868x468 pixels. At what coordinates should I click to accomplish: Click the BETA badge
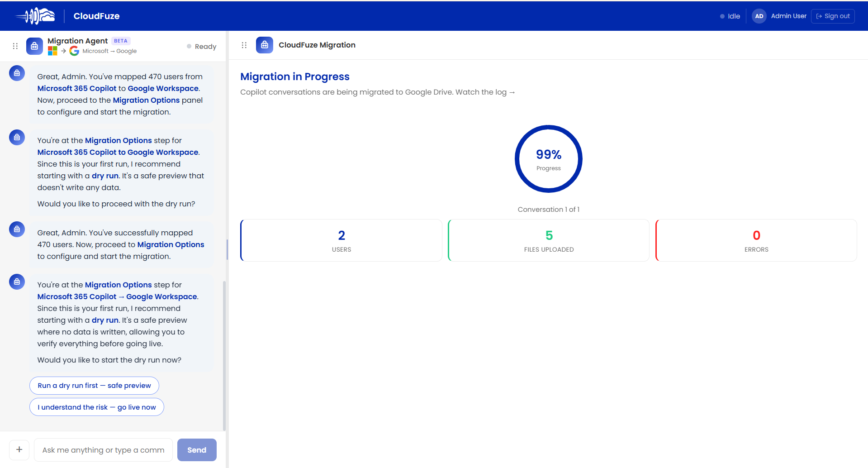click(121, 41)
